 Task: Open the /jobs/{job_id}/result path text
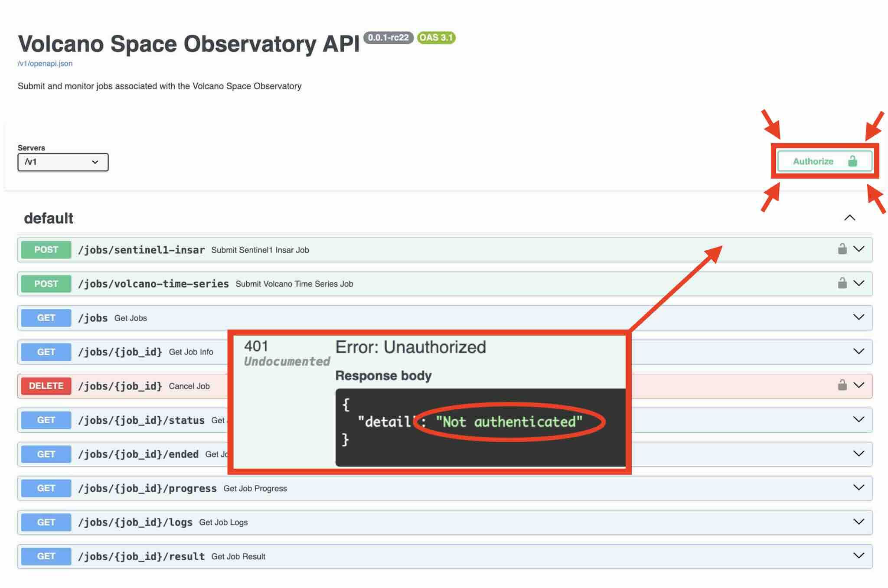(141, 556)
